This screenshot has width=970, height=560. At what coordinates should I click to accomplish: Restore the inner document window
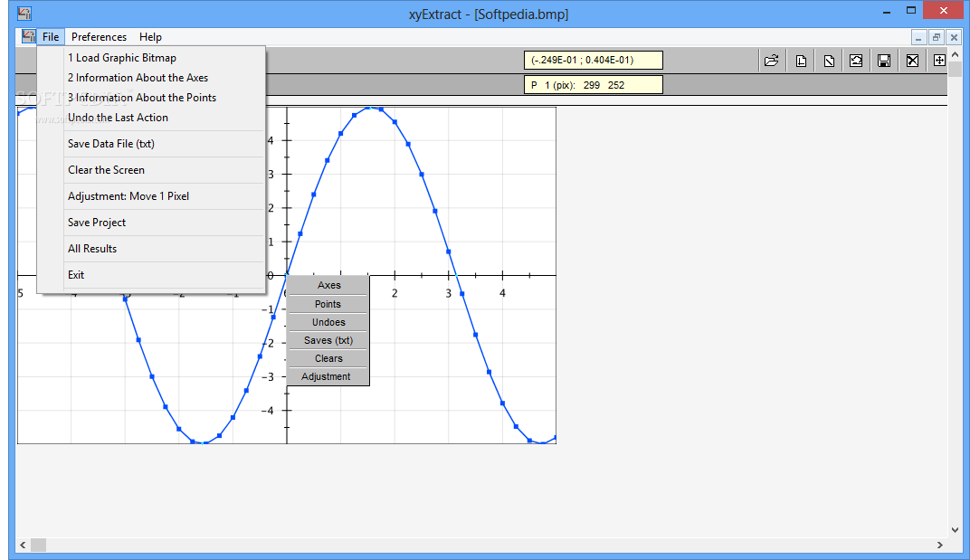coord(937,38)
